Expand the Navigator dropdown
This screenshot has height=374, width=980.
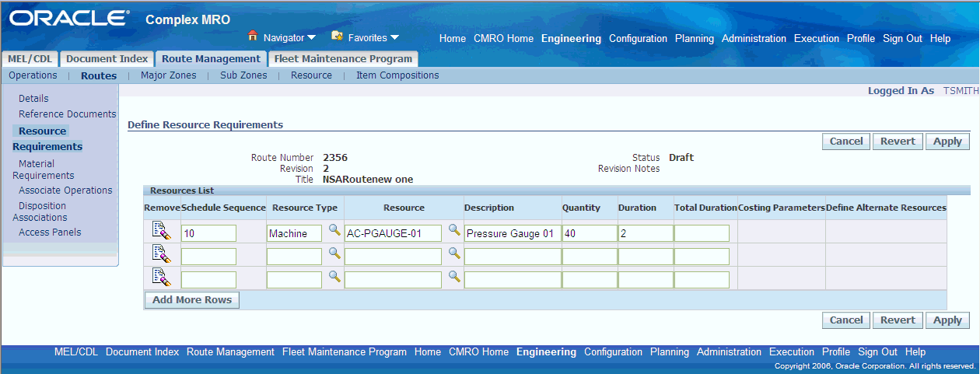click(312, 37)
